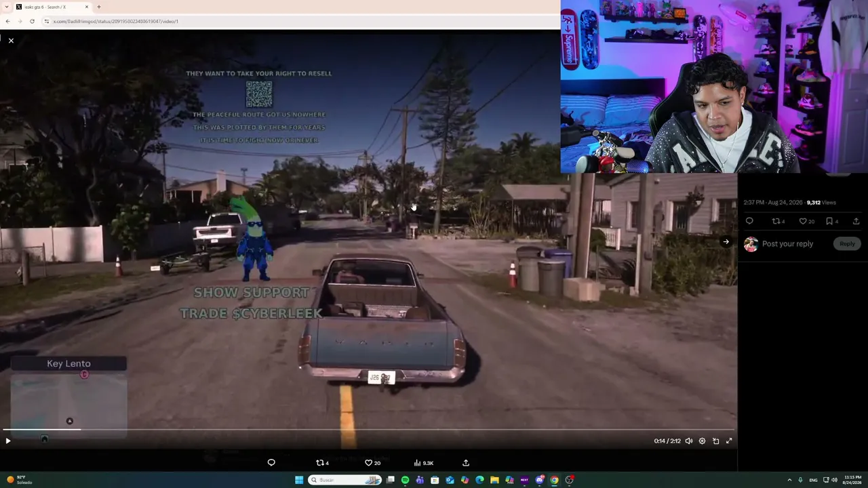The image size is (868, 488).
Task: Share the post using icon below video
Action: [x=466, y=463]
